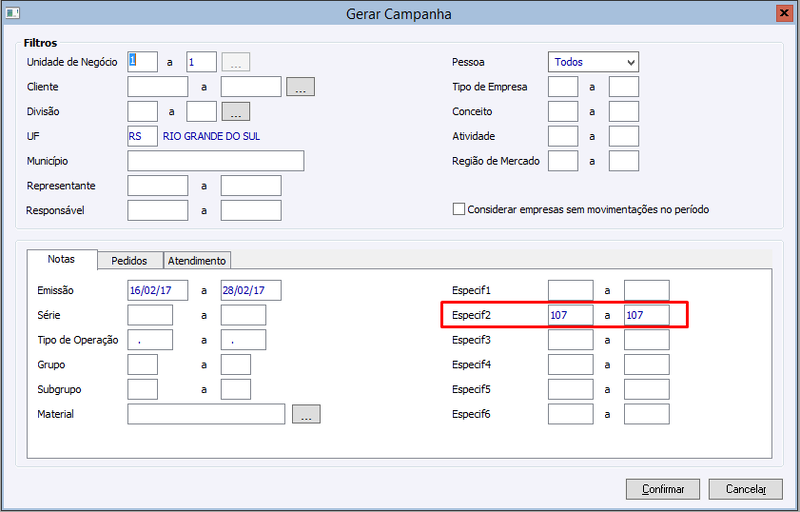Click the UF field containing RS
The width and height of the screenshot is (800, 512).
click(142, 136)
